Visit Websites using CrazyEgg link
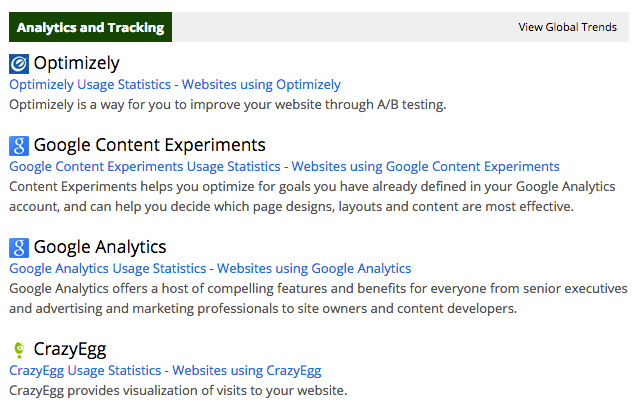The image size is (640, 410). [x=247, y=370]
